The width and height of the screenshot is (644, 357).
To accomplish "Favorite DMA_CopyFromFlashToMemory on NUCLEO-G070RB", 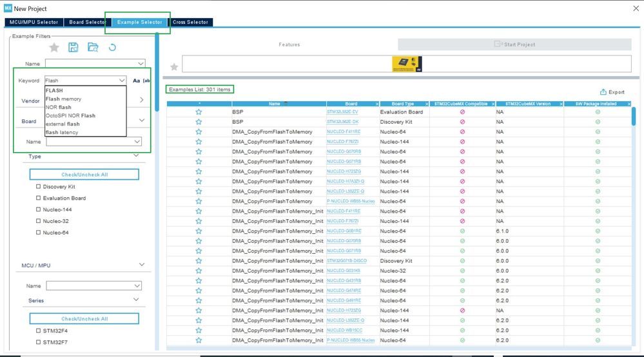I will tap(199, 151).
